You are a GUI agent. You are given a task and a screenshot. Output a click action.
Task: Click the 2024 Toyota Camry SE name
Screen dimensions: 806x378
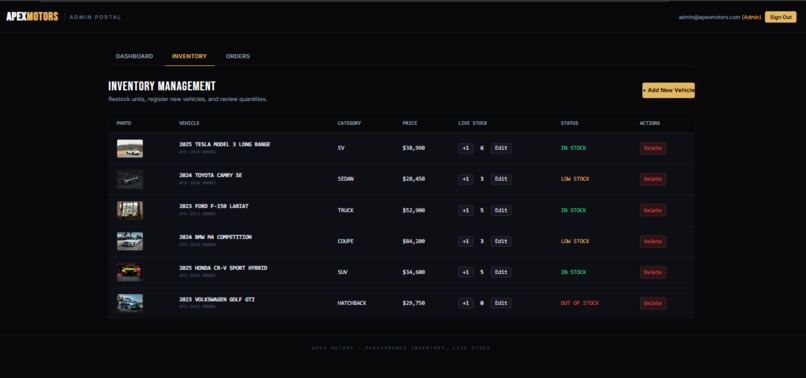coord(210,175)
